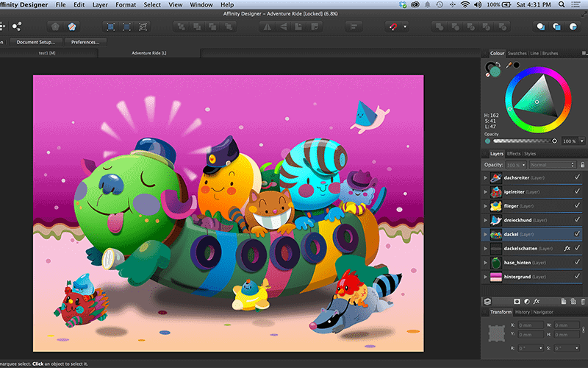Pick the eyedropper colour picker tool

(509, 66)
